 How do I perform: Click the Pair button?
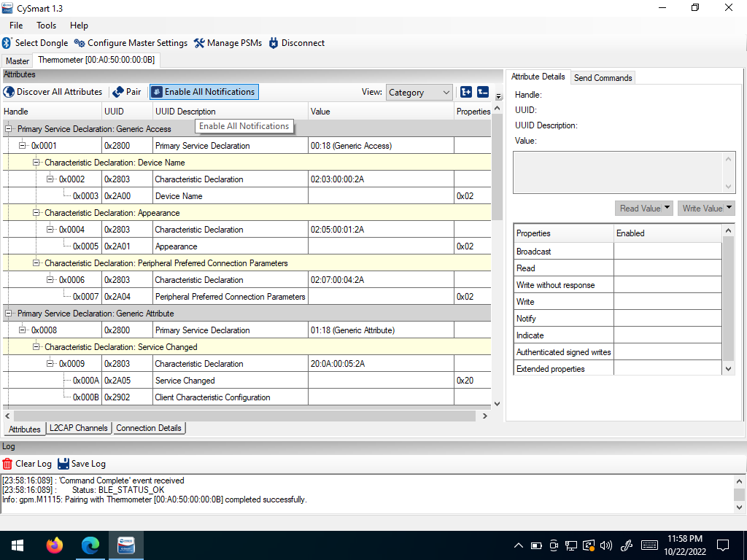click(127, 92)
